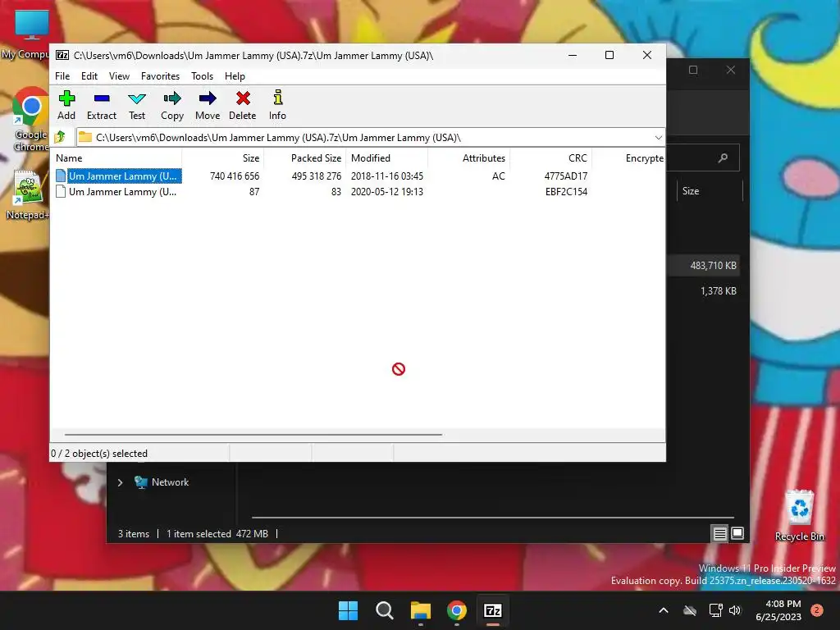The image size is (840, 630).
Task: Sort by Attributes column header
Action: [x=468, y=158]
